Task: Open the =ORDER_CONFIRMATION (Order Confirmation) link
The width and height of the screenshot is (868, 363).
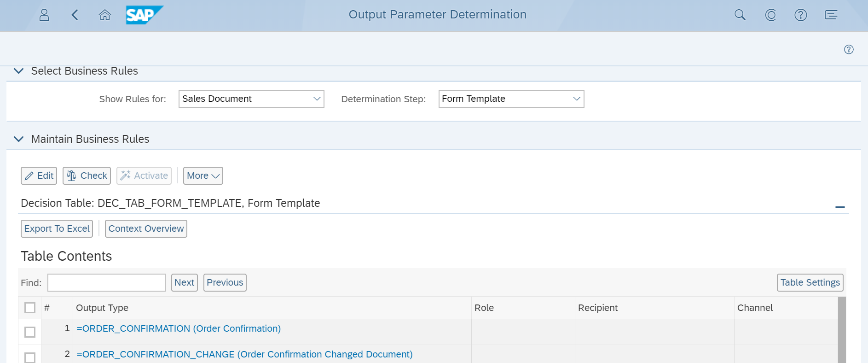Action: click(x=179, y=328)
